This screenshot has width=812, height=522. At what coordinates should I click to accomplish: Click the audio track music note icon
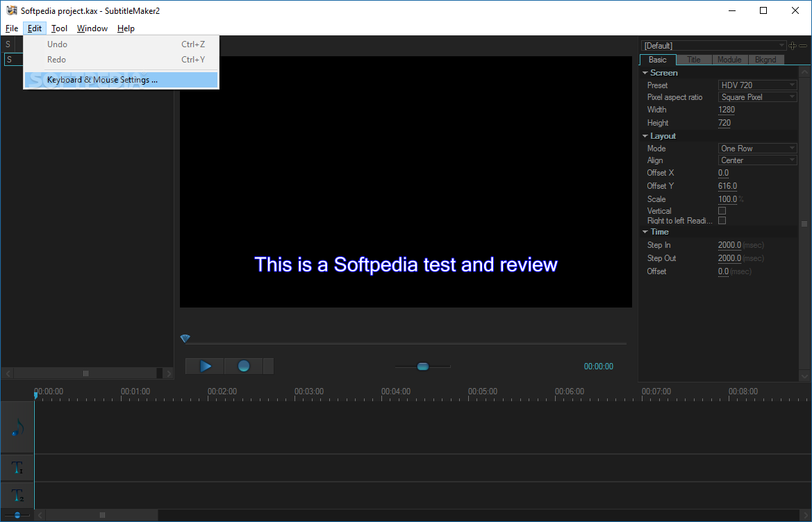[17, 428]
